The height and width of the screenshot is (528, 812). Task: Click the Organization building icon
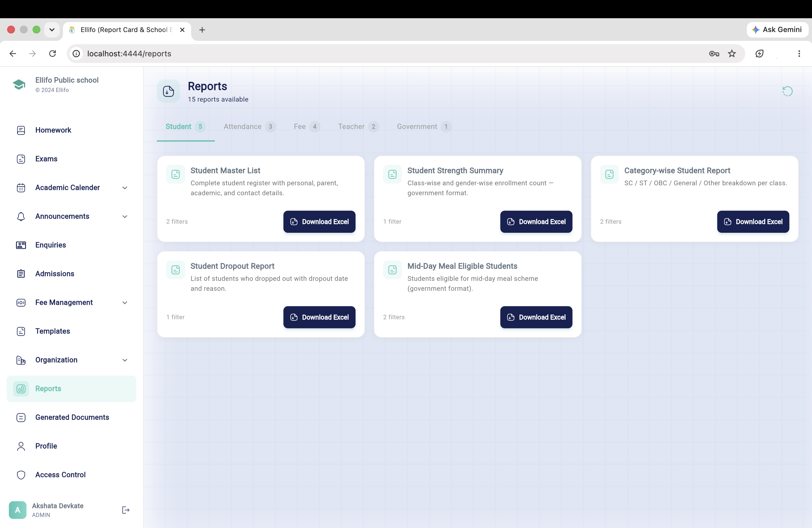click(x=21, y=360)
